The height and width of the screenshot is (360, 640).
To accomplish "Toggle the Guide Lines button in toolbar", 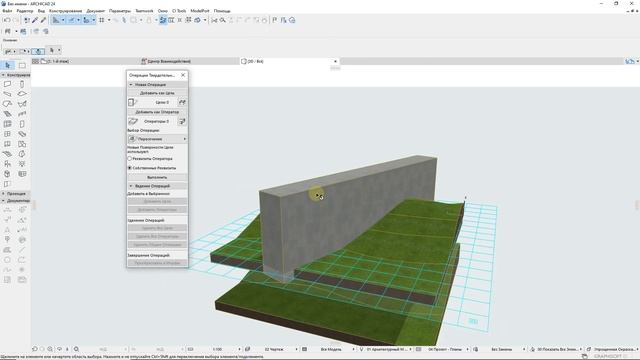I will (56, 20).
